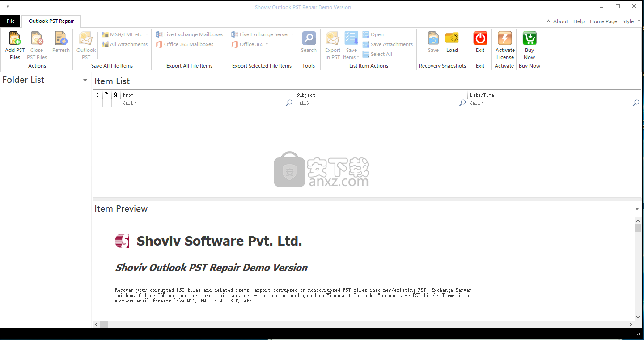The image size is (644, 340).
Task: Click Select All in List Item Actions
Action: (377, 54)
